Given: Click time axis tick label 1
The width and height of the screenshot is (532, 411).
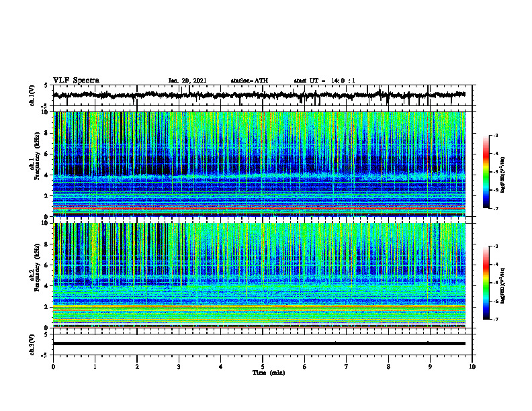Looking at the screenshot, I should [x=95, y=367].
